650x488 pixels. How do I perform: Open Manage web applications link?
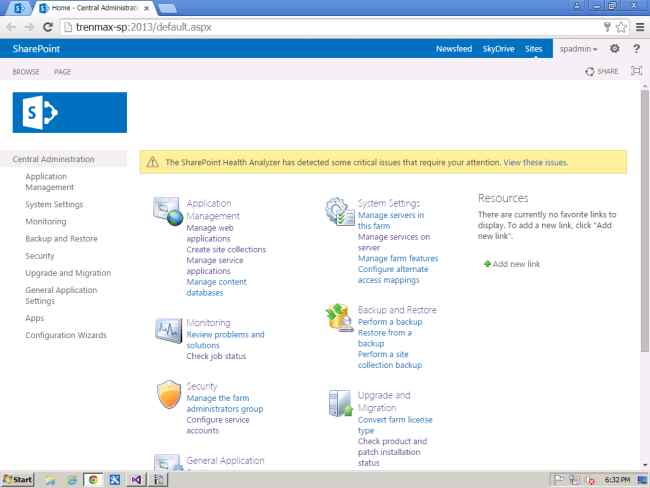pos(210,233)
